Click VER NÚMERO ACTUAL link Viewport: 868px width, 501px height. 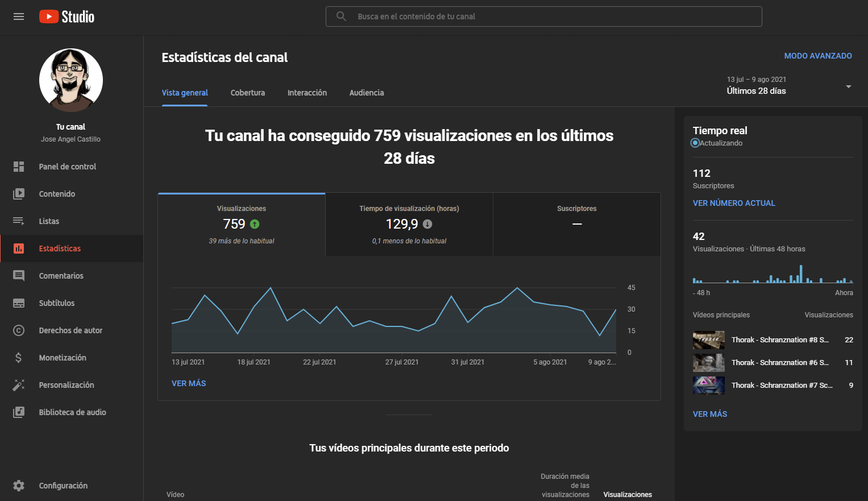click(733, 203)
